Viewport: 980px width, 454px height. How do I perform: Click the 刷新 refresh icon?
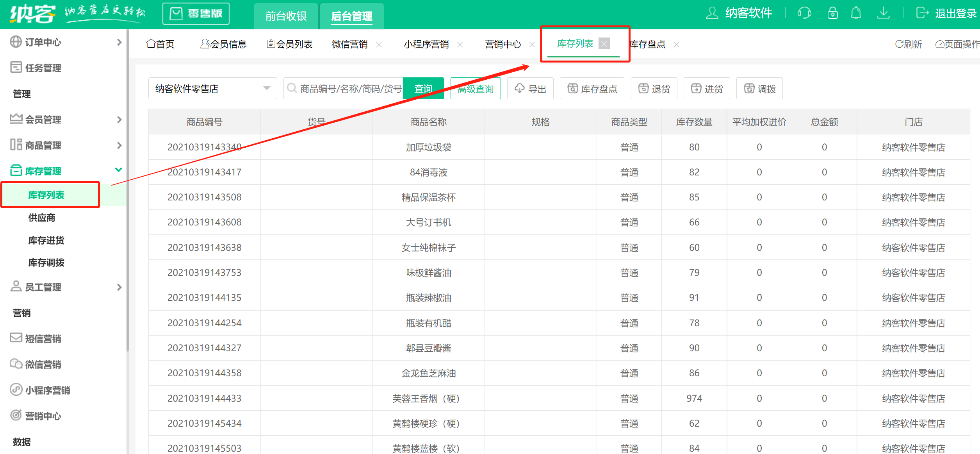[909, 44]
